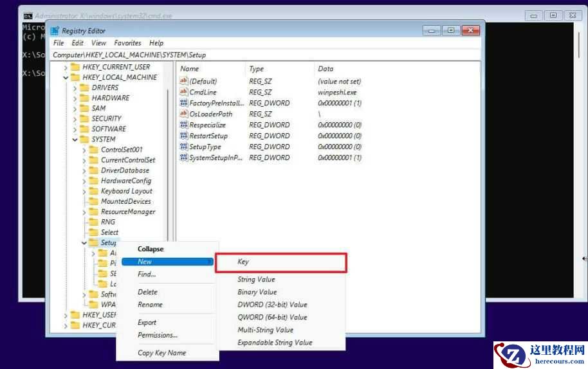Click the DRIVERS folder icon

[x=84, y=87]
